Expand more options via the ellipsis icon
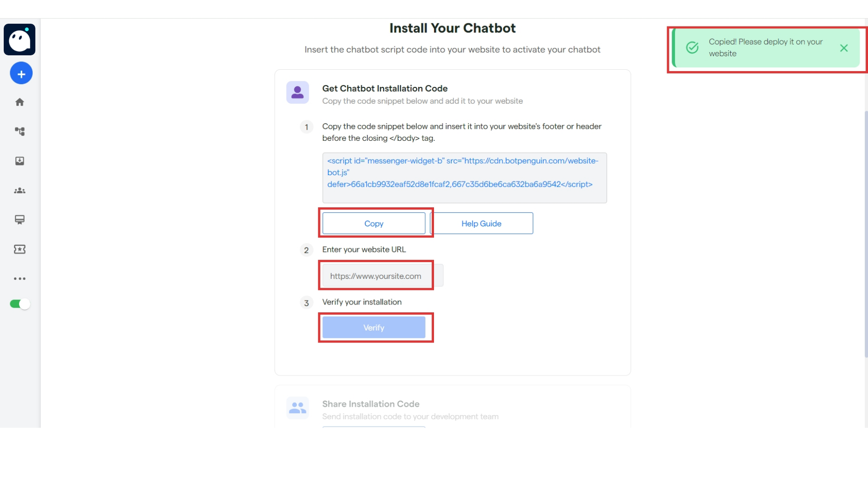The width and height of the screenshot is (868, 502). 20,278
